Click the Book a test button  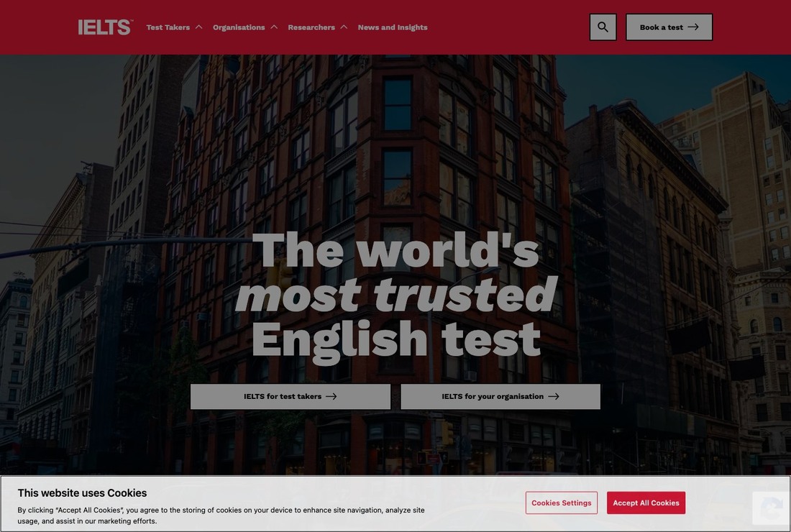[669, 27]
